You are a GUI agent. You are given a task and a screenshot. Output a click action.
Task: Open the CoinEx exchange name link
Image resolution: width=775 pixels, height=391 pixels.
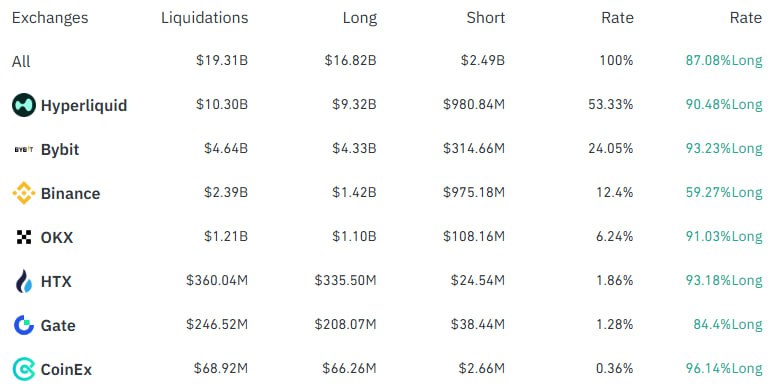coord(66,369)
